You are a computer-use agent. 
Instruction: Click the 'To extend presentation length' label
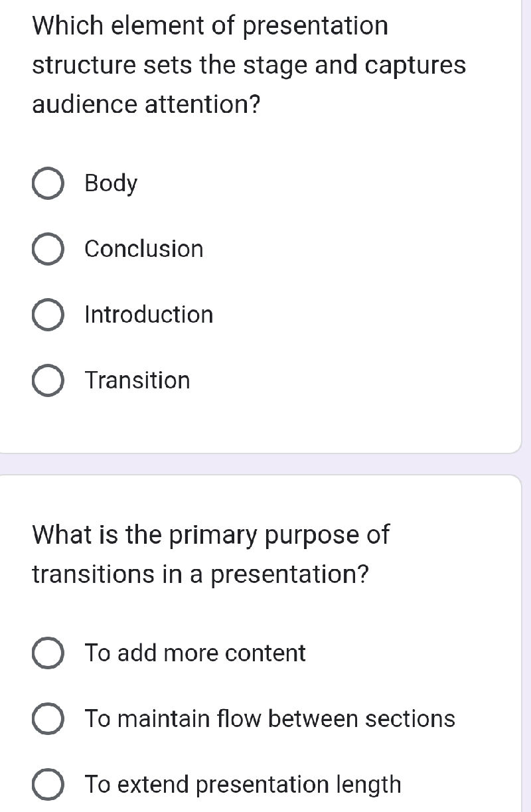(242, 784)
